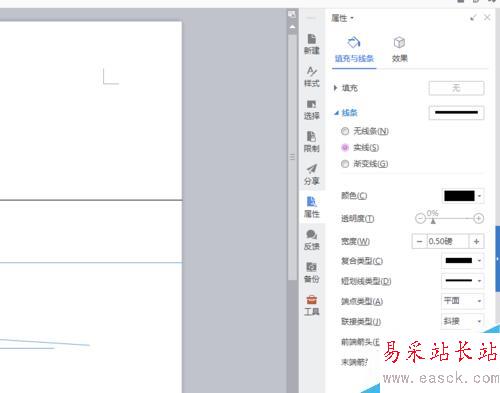This screenshot has height=393, width=500.
Task: Open the 备份 sidebar icon
Action: [x=312, y=273]
